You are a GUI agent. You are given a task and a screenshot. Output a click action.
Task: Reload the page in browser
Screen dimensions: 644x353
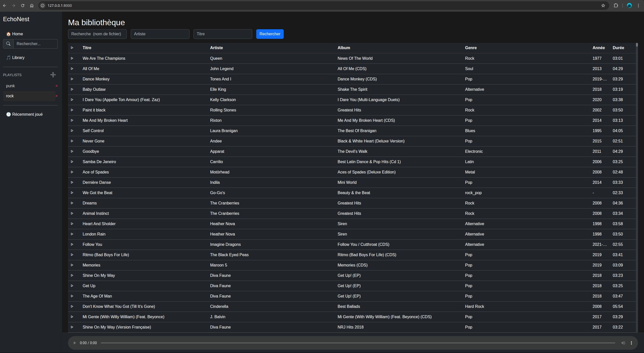[x=23, y=6]
